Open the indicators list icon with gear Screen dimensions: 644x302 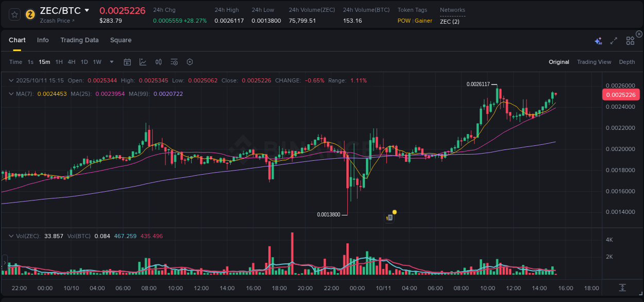174,62
